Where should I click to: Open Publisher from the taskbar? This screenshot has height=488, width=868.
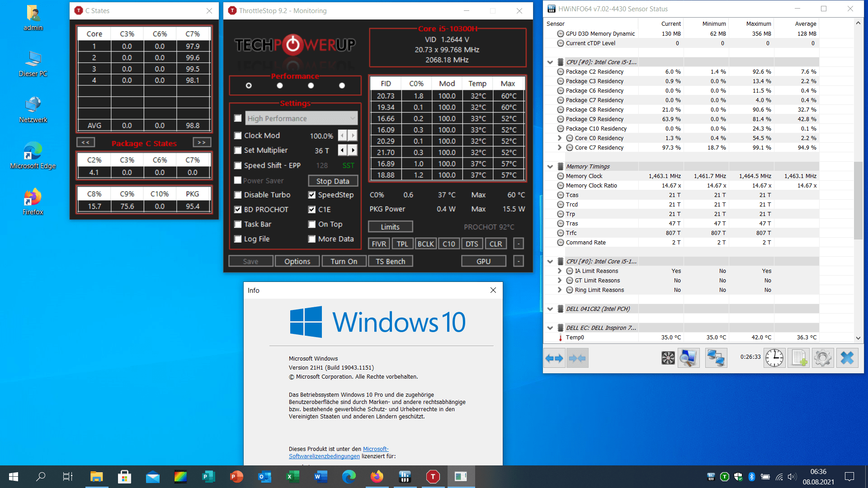208,477
